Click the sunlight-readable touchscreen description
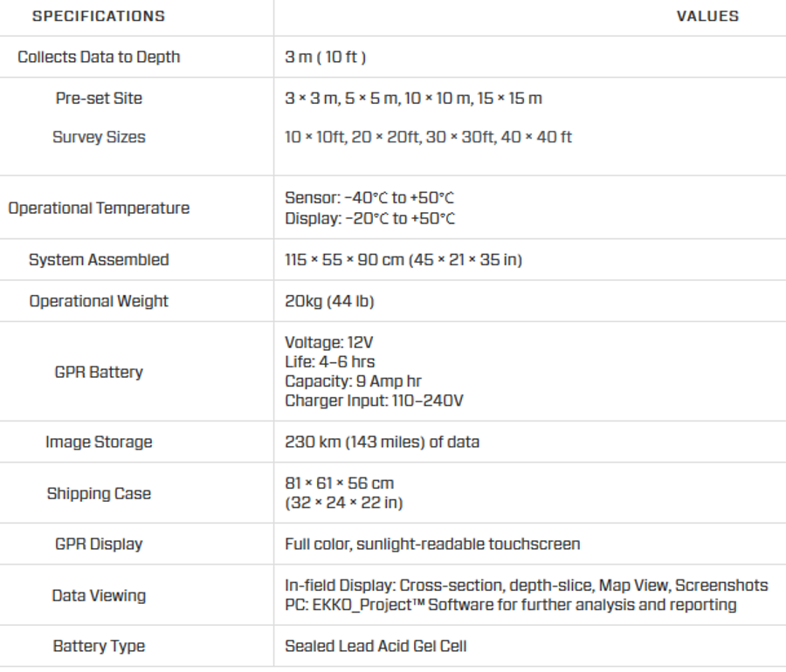 click(432, 544)
